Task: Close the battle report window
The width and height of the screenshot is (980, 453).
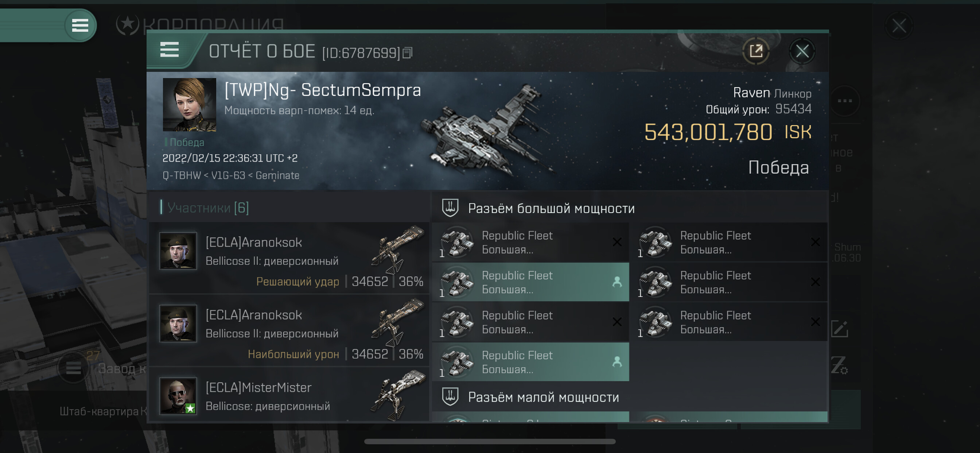Action: coord(802,51)
